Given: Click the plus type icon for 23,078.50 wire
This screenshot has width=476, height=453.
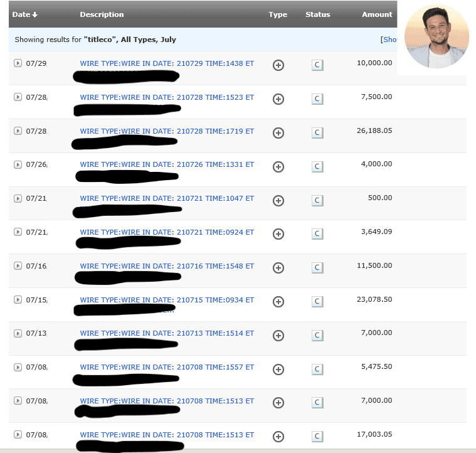Looking at the screenshot, I should 278,302.
